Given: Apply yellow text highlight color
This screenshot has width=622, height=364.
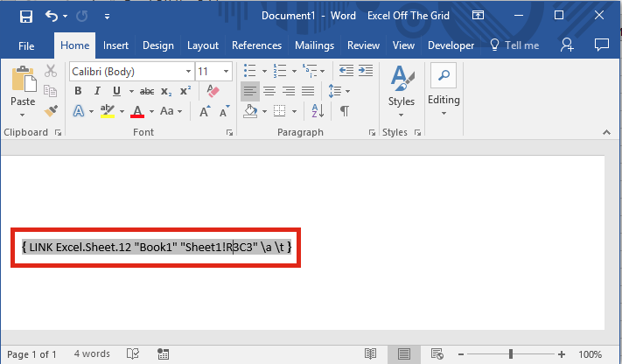Looking at the screenshot, I should 107,111.
